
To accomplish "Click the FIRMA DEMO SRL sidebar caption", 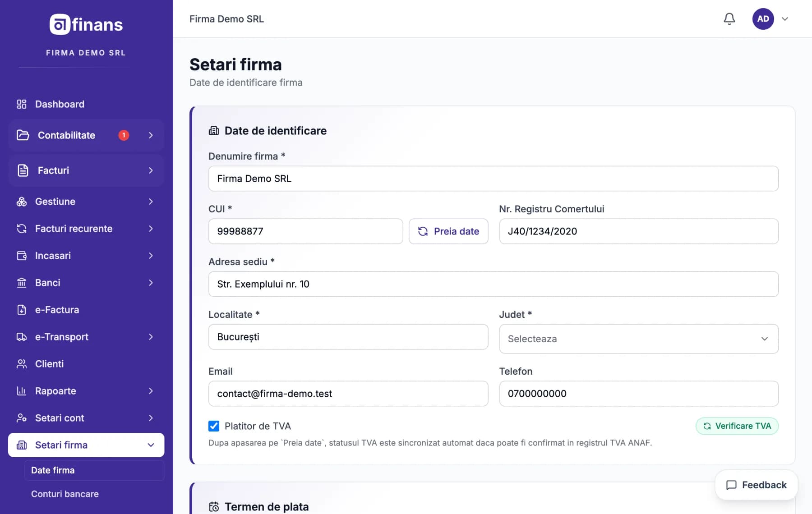I will pyautogui.click(x=86, y=53).
